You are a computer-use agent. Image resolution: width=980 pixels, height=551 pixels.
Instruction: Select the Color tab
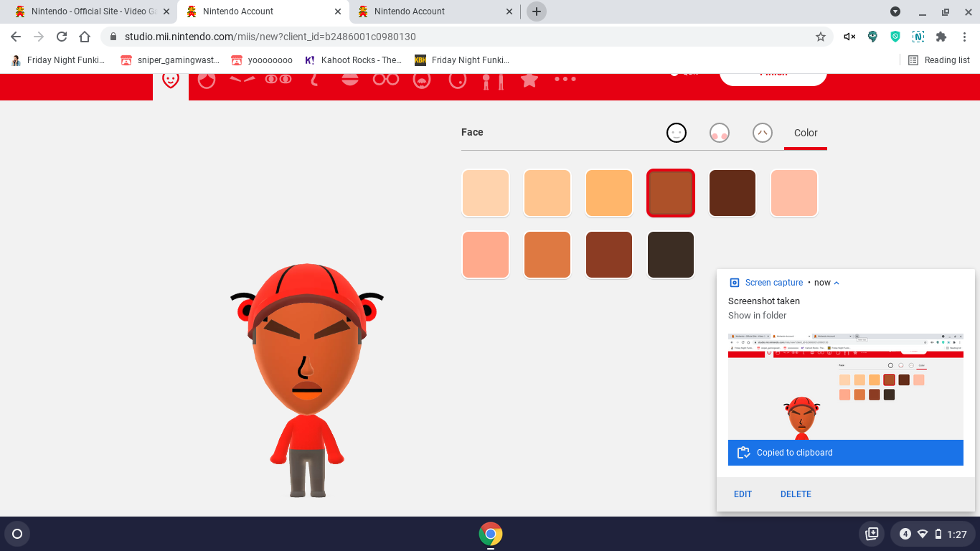(x=806, y=133)
